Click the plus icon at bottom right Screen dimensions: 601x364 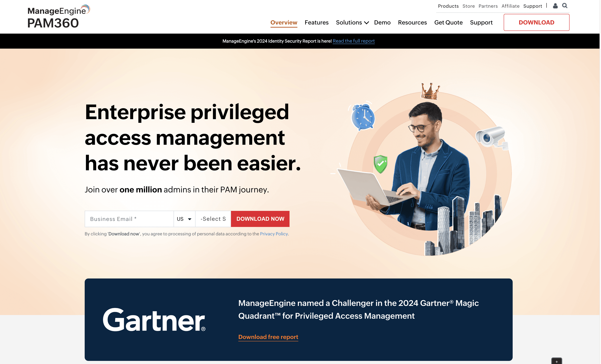click(557, 361)
